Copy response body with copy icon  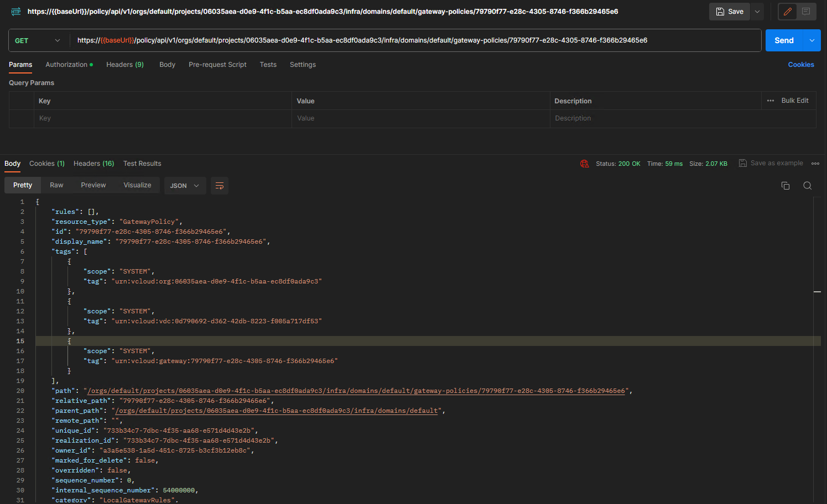click(x=785, y=186)
